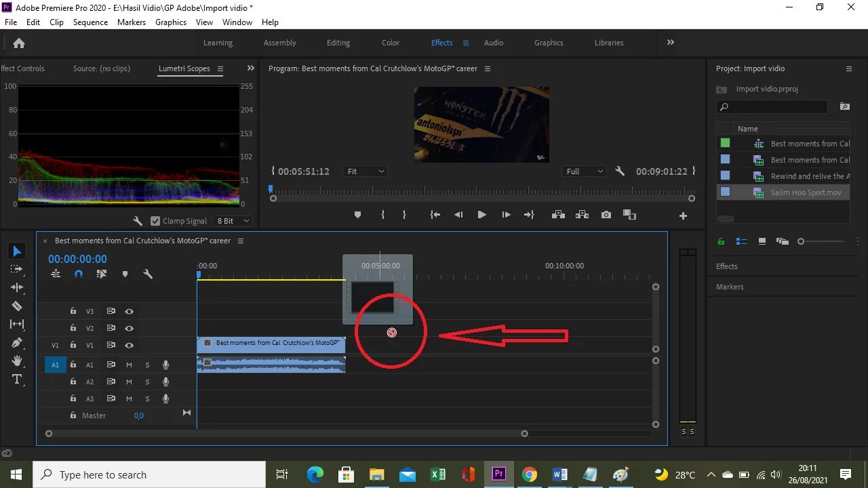Step back one frame
Screen dimensions: 868x488
(x=458, y=215)
